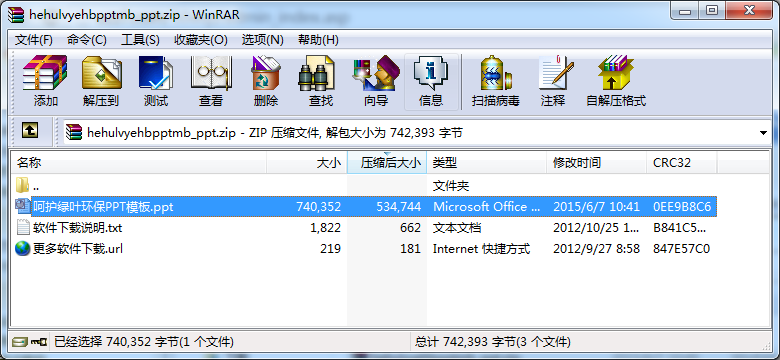This screenshot has height=360, width=780.
Task: Click the PPT file icon of 呵护绿叶环保PPT模板.ppt
Action: 23,206
